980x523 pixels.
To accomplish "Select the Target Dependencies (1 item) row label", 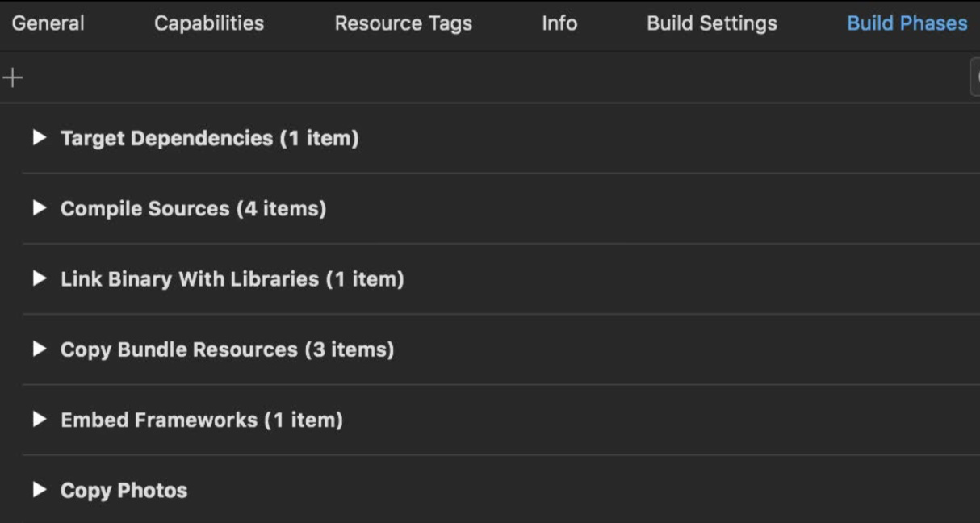I will pyautogui.click(x=210, y=138).
